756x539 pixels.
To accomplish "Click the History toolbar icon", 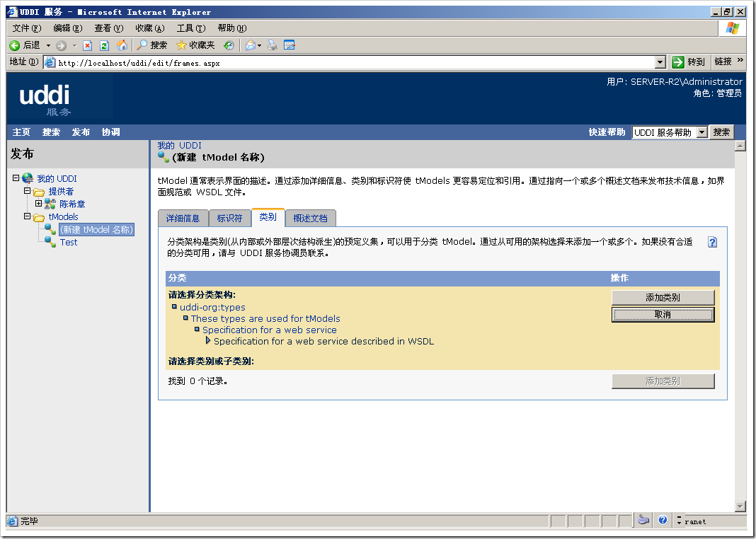I will 229,46.
